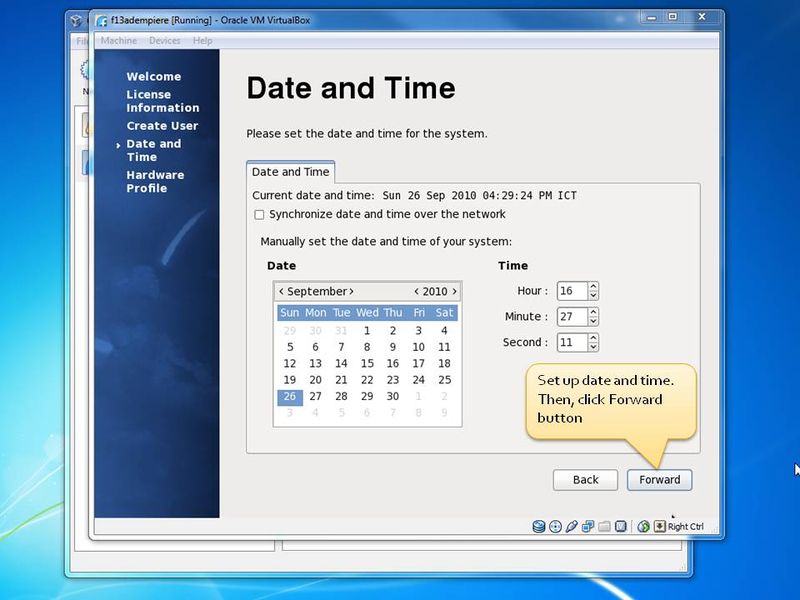Click the keyboard capture arrow icon
800x600 pixels.
click(x=660, y=526)
